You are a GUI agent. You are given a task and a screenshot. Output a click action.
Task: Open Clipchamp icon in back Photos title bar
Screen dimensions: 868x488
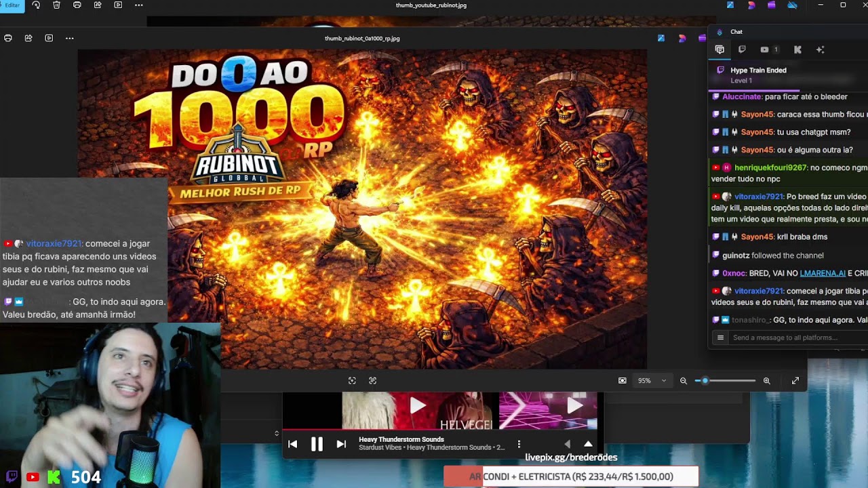[772, 5]
